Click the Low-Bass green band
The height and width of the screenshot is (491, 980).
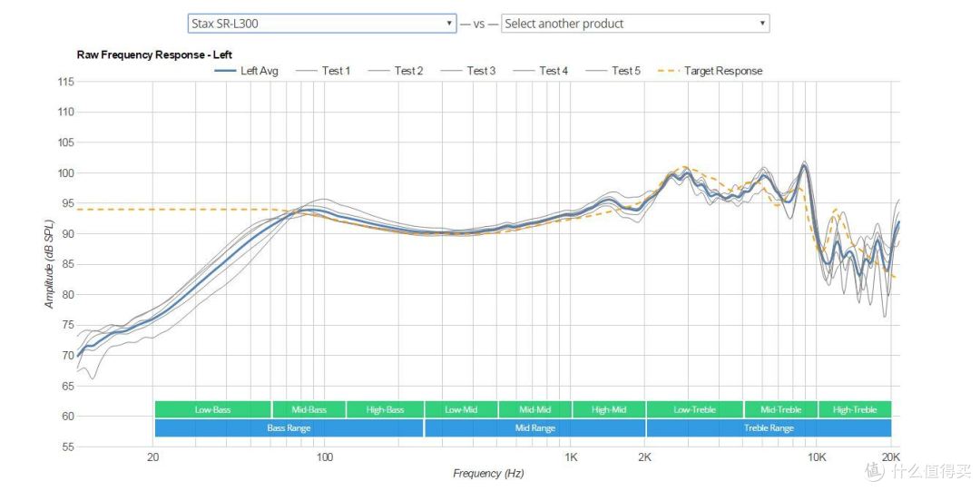point(212,409)
